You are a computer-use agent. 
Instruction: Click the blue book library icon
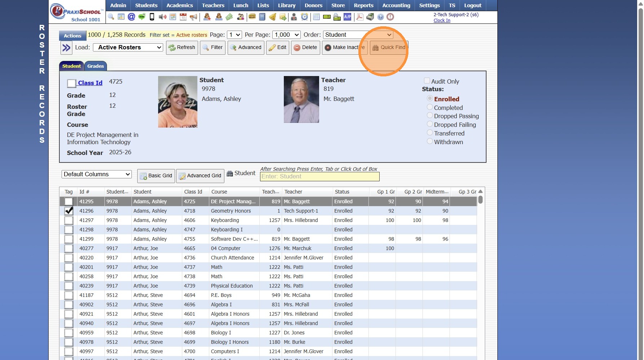tap(262, 17)
